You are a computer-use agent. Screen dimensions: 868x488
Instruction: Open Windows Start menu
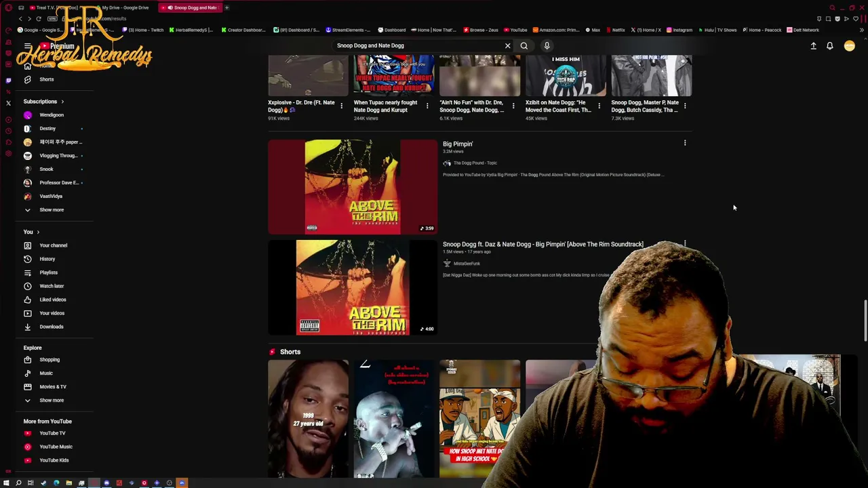point(6,483)
